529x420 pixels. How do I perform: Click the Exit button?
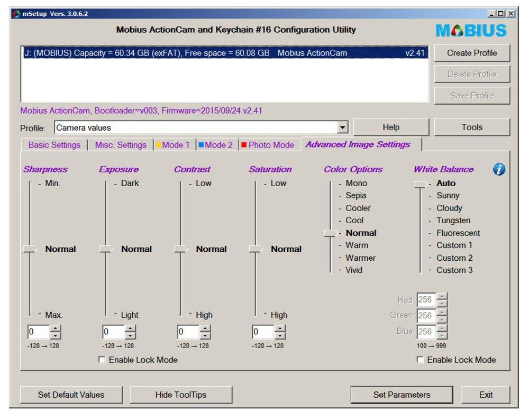coord(486,395)
